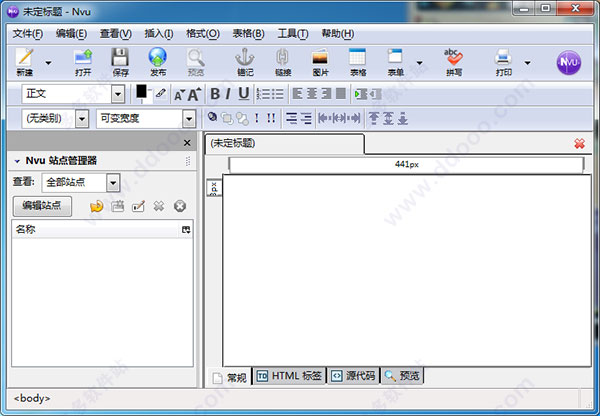
Task: Close the site manager sidebar
Action: coord(187,143)
